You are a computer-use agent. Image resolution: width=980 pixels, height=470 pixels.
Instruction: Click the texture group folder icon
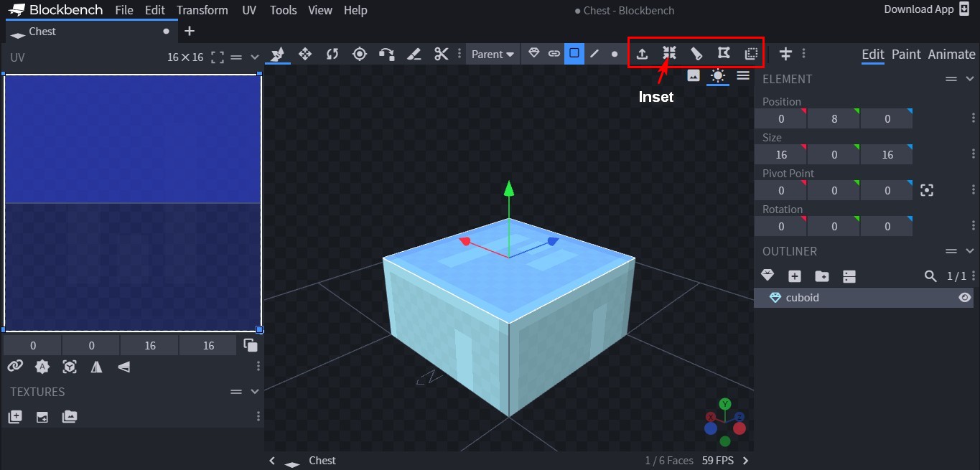click(x=70, y=416)
